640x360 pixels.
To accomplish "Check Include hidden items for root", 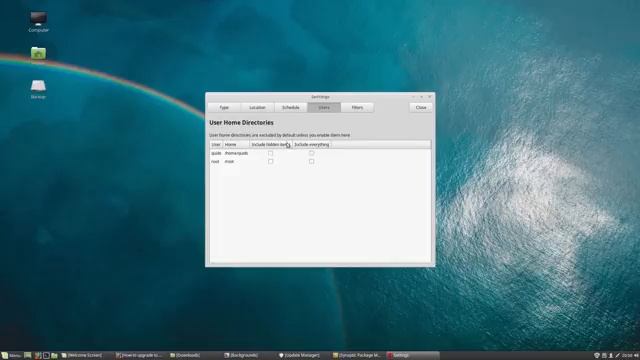I will click(x=271, y=161).
